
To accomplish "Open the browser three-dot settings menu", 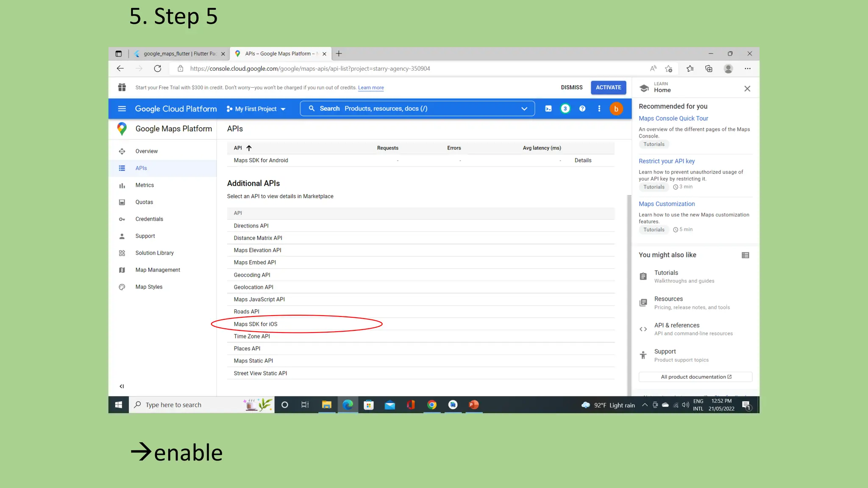I will point(748,69).
